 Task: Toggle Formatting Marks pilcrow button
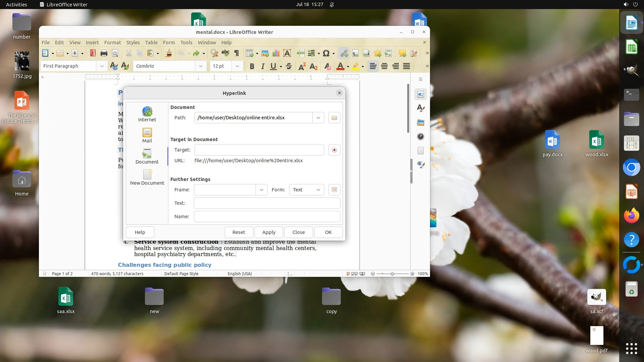[236, 53]
